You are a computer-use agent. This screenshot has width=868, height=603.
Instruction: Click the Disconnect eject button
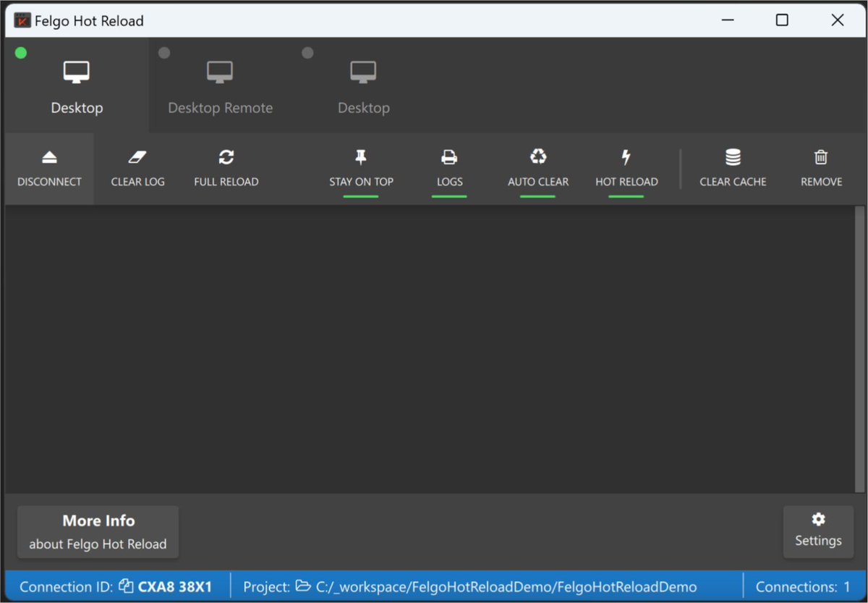[x=49, y=169]
